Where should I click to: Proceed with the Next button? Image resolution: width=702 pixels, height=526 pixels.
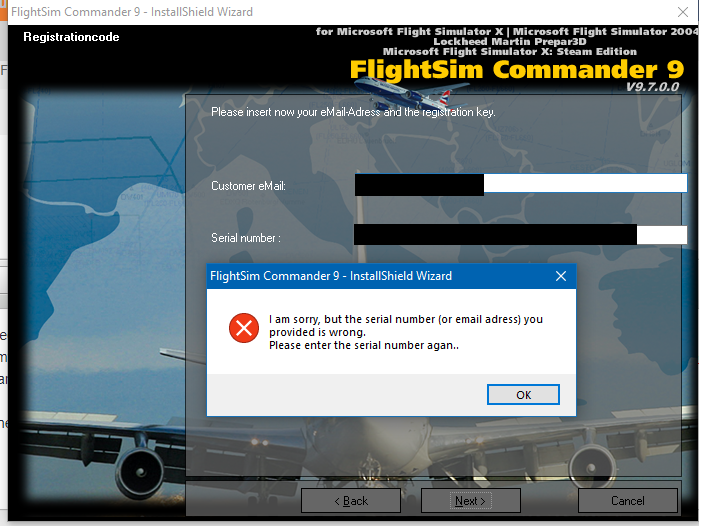tap(471, 500)
